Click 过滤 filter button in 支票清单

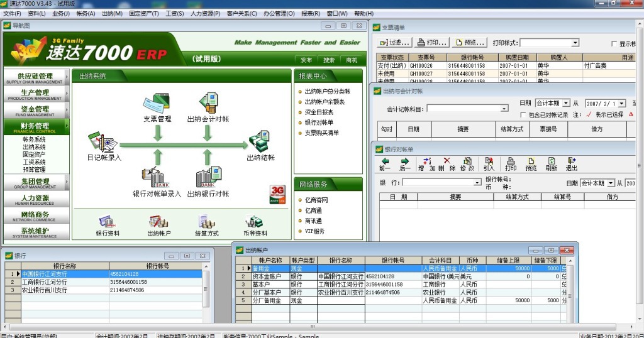click(394, 43)
